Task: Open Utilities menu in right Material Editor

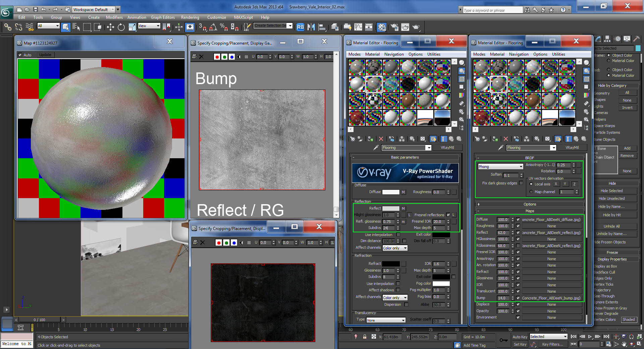Action: pyautogui.click(x=558, y=54)
